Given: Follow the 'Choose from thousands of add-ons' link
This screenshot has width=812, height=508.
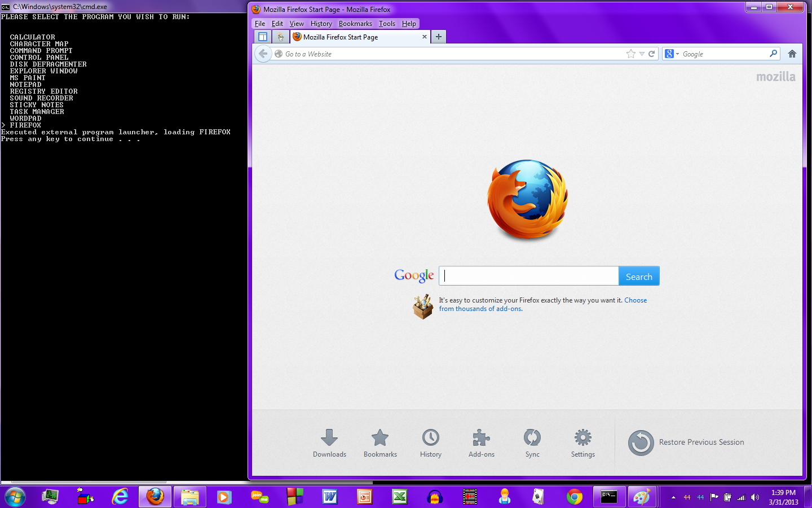Looking at the screenshot, I should pyautogui.click(x=543, y=304).
